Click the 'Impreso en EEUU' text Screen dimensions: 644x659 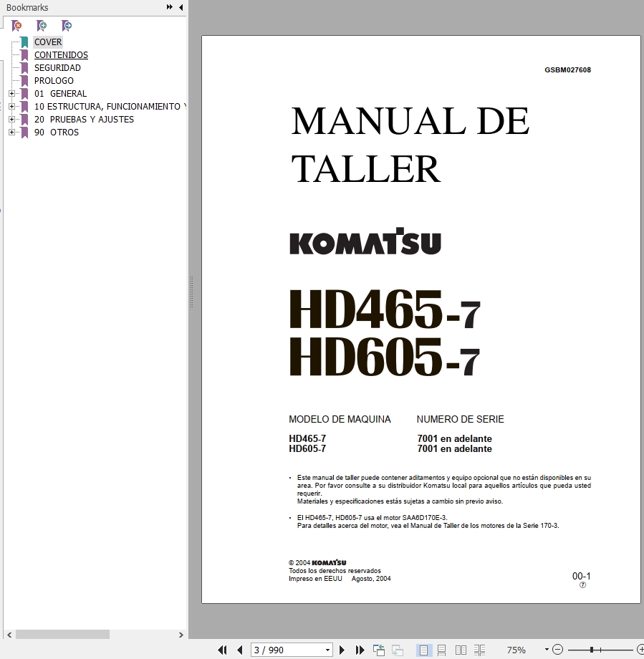(x=315, y=579)
